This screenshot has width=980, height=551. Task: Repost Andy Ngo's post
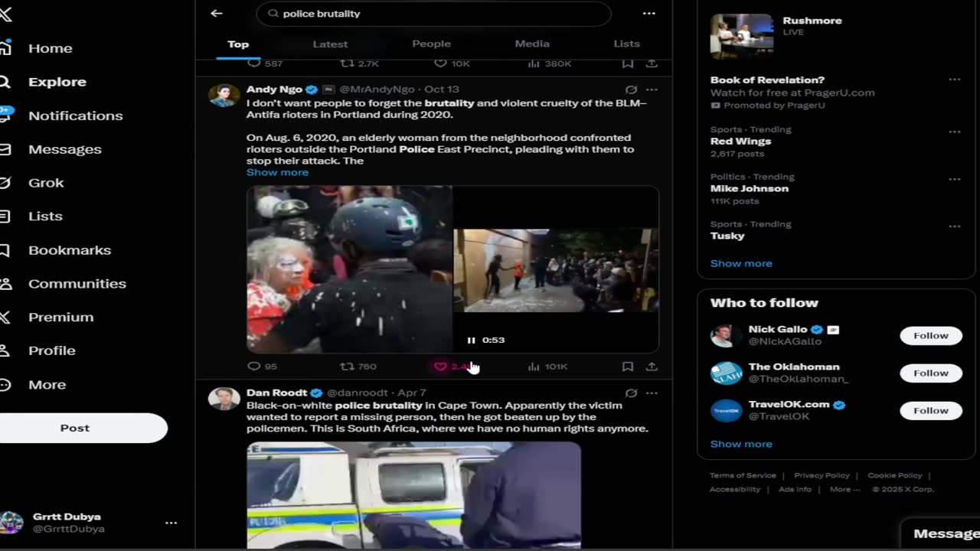pyautogui.click(x=358, y=367)
